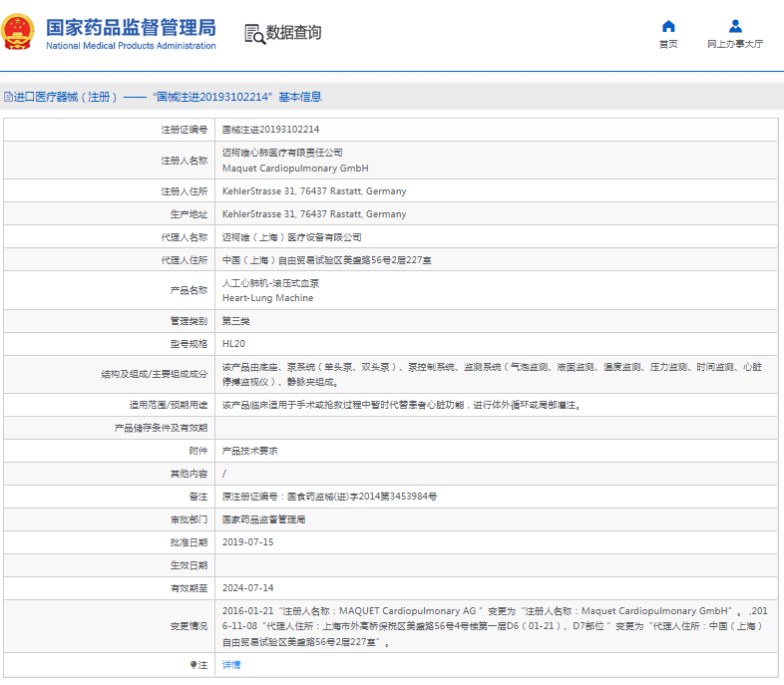The height and width of the screenshot is (685, 784).
Task: Click the 产品技术要求 attachment text
Action: pos(249,451)
